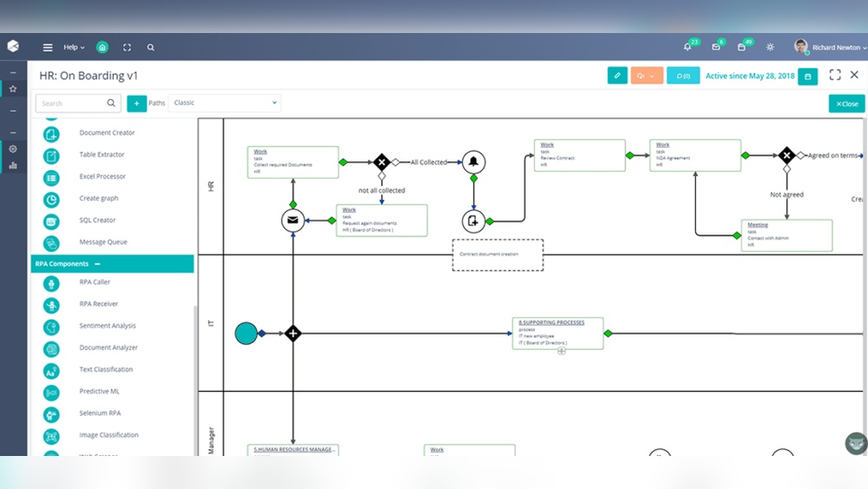Screen dimensions: 868x489
Task: Select the NDA Agreement task box
Action: click(x=695, y=155)
